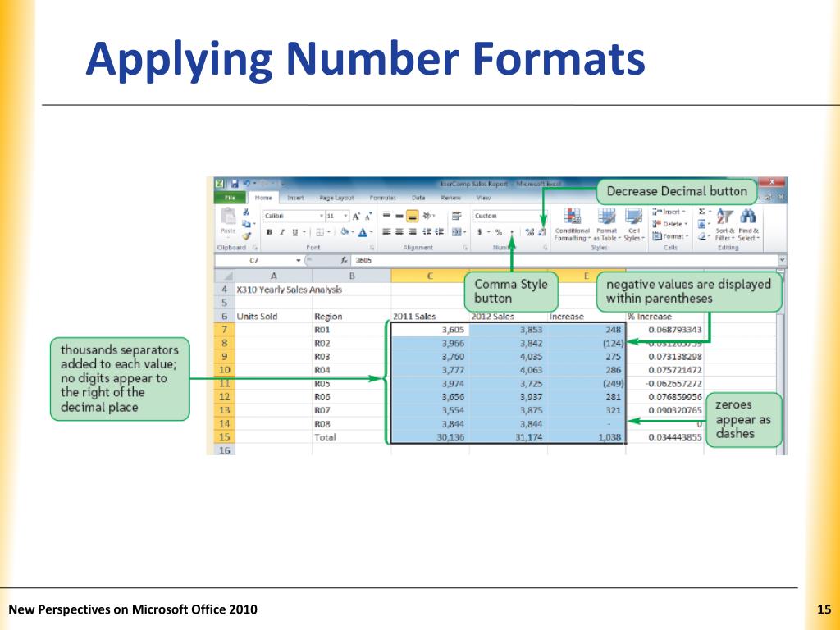Image resolution: width=840 pixels, height=630 pixels.
Task: Open the Number group dialog launcher
Action: [x=545, y=248]
